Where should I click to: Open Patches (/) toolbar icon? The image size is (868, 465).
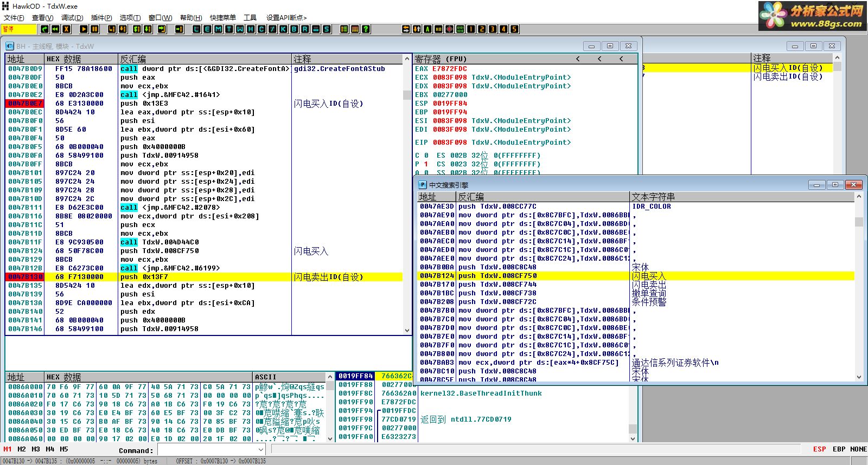[x=272, y=29]
